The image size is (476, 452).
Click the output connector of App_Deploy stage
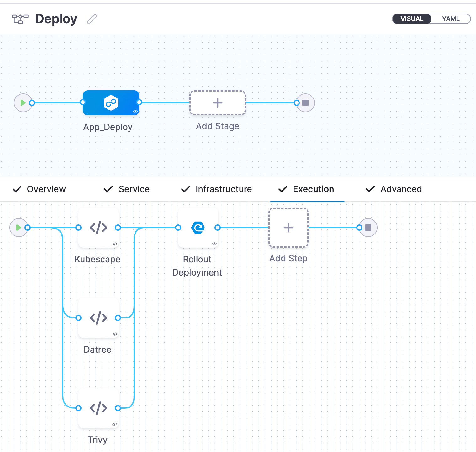click(139, 102)
